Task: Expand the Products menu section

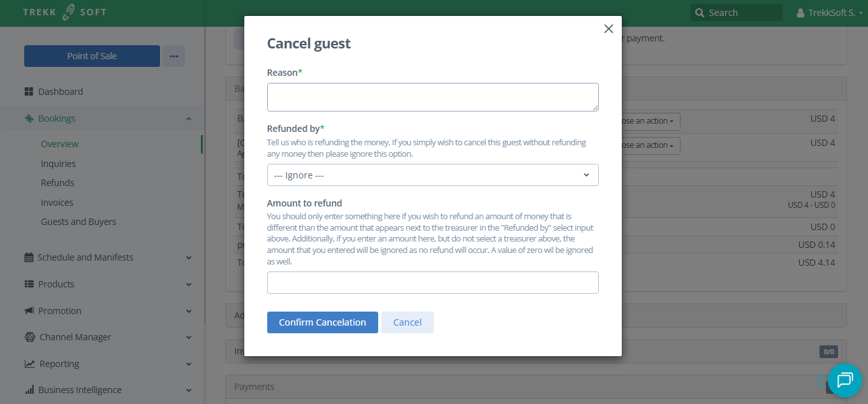Action: click(189, 284)
